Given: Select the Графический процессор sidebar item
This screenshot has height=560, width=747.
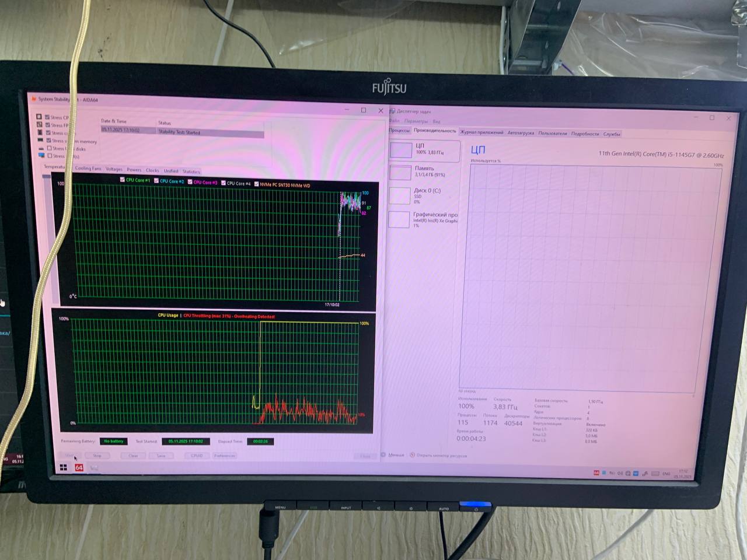Looking at the screenshot, I should [x=399, y=219].
